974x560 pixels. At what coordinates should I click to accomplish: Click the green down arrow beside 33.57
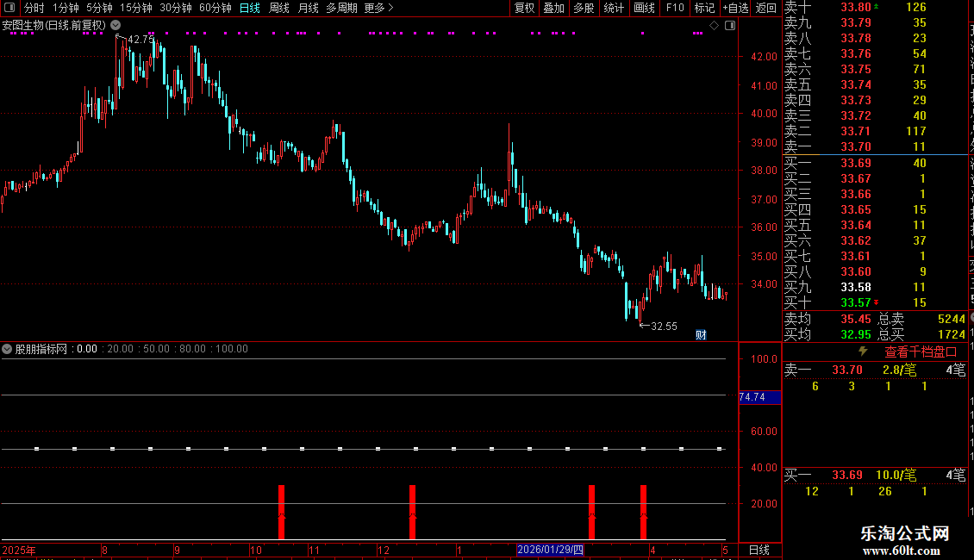point(876,302)
